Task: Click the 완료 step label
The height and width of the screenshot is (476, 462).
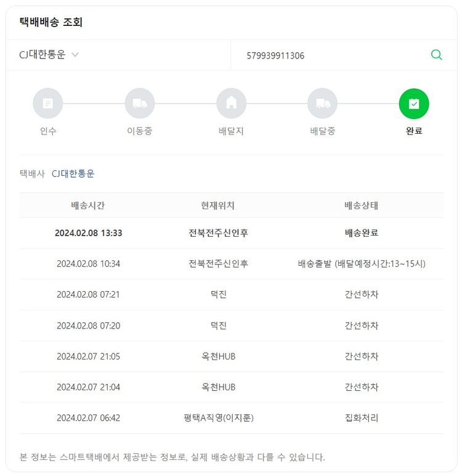Action: tap(414, 131)
